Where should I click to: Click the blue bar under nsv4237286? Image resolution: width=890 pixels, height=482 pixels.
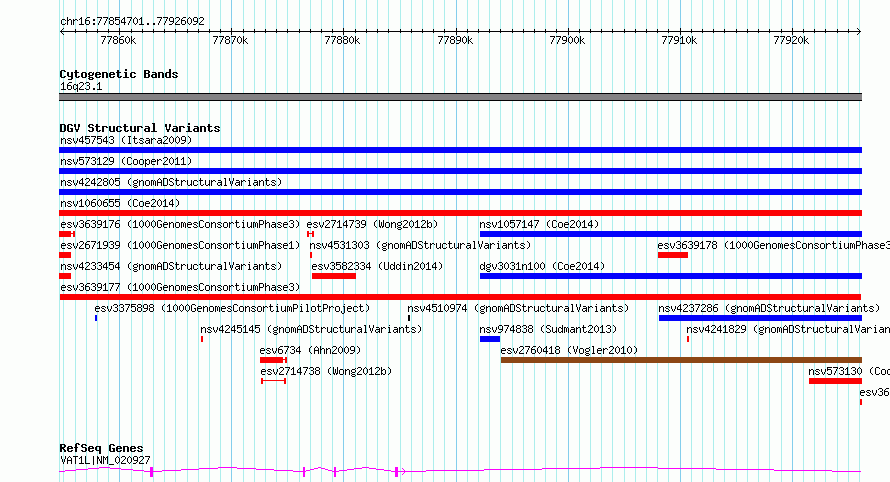tap(761, 318)
